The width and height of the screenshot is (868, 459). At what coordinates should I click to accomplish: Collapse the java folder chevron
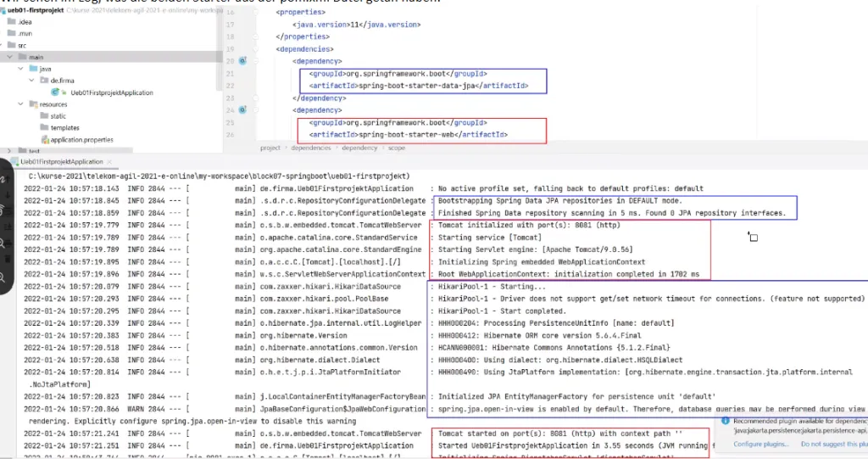click(x=20, y=69)
